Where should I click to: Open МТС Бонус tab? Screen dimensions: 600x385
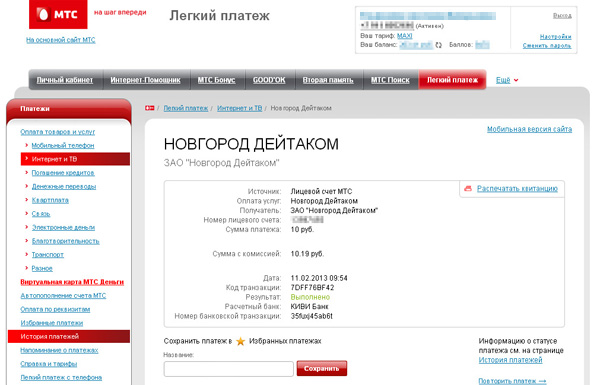point(216,80)
